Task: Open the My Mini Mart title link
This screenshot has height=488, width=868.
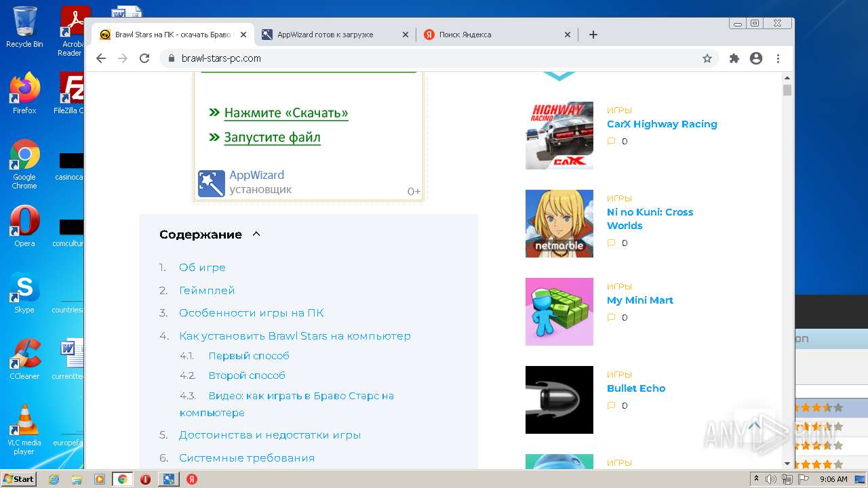Action: tap(640, 300)
